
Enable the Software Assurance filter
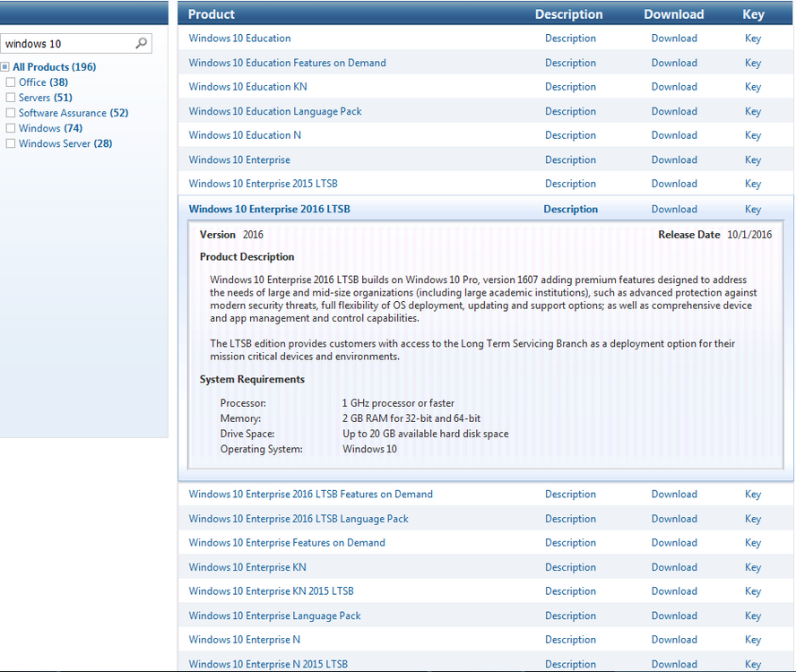coord(10,113)
